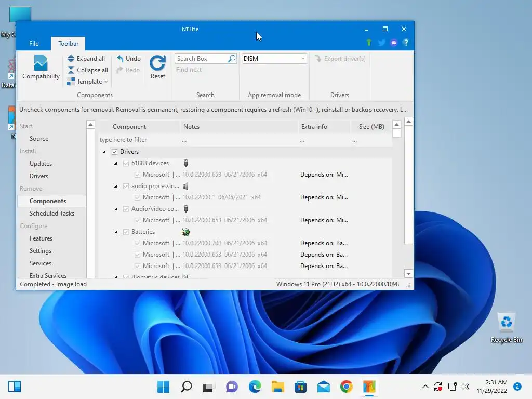Open Settings in the sidebar
Screen dimensions: 532x399
point(41,251)
